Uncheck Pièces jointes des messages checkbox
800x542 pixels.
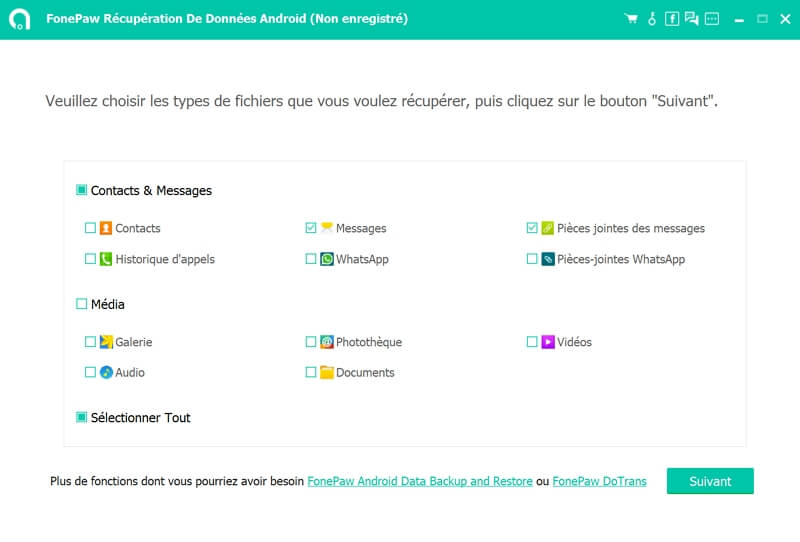tap(532, 228)
